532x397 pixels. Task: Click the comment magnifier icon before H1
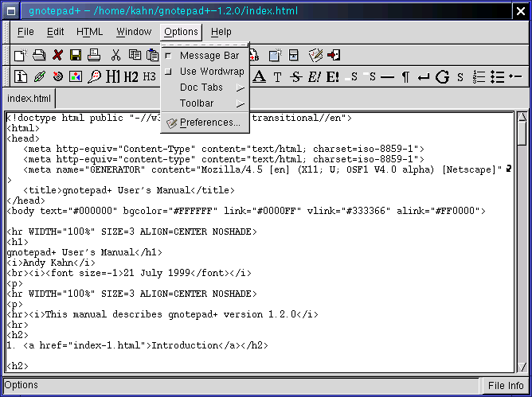click(94, 77)
